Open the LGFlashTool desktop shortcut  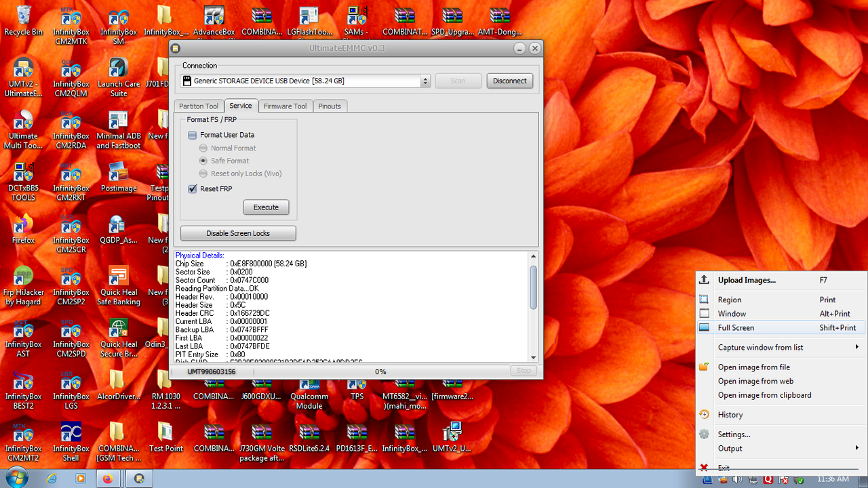(x=309, y=18)
